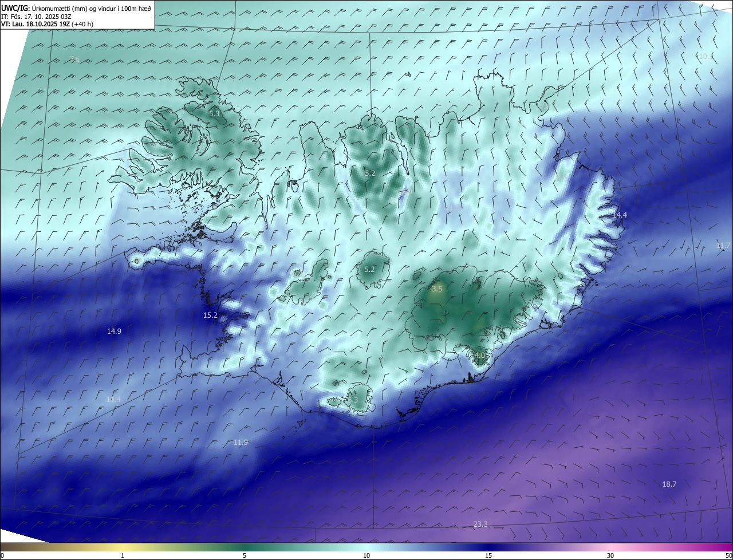
Task: Click the 23.3 value label
Action: pos(481,524)
